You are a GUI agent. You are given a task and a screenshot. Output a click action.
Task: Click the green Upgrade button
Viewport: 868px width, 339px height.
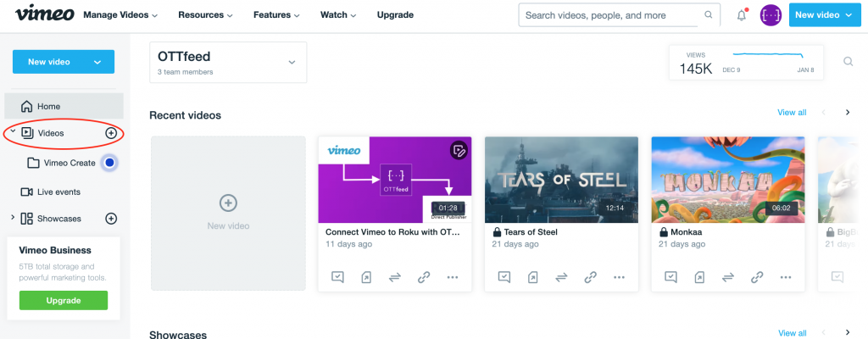click(64, 300)
